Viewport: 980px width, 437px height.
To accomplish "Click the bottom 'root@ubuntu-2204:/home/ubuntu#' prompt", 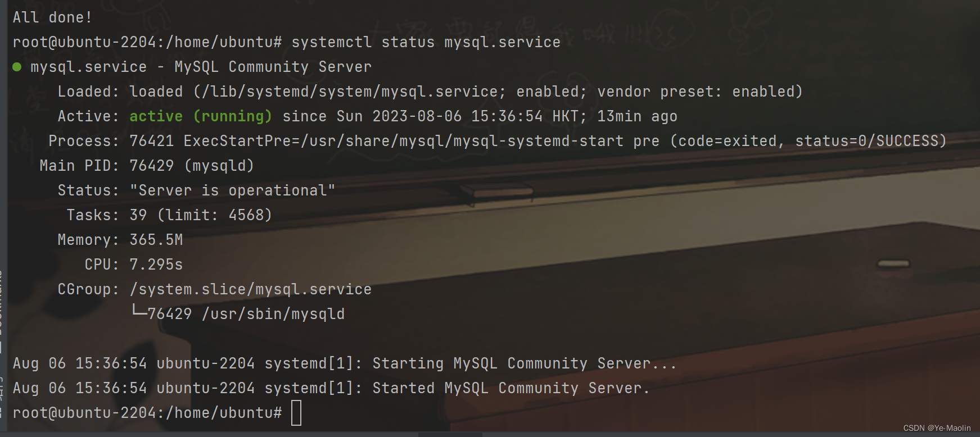I will point(147,413).
